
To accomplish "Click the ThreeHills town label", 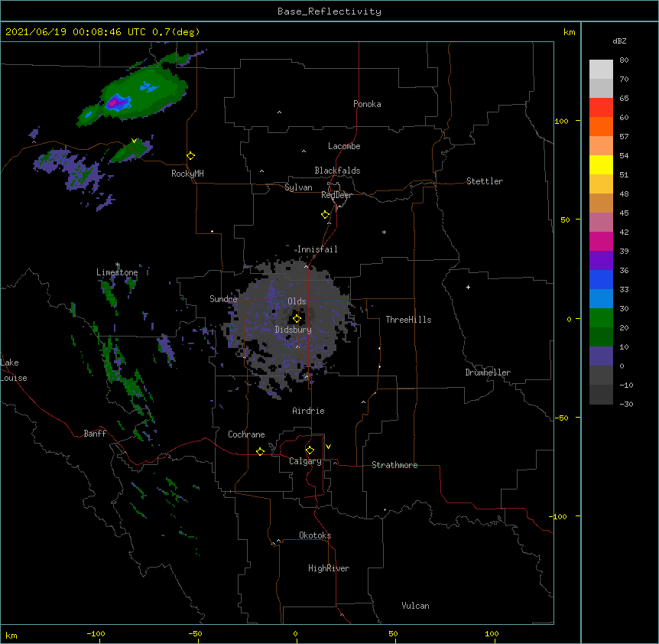I will [x=408, y=320].
